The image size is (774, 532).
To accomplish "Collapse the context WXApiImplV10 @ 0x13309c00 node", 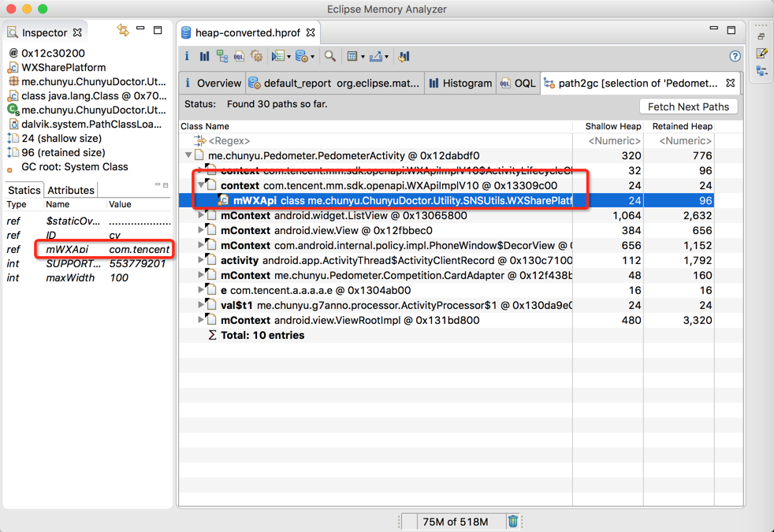I will point(201,185).
